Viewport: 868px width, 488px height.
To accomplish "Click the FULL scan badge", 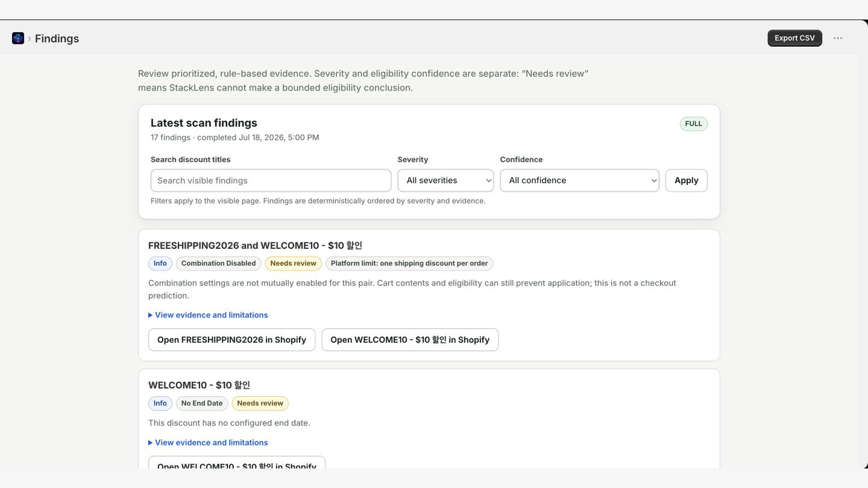I will [x=693, y=124].
